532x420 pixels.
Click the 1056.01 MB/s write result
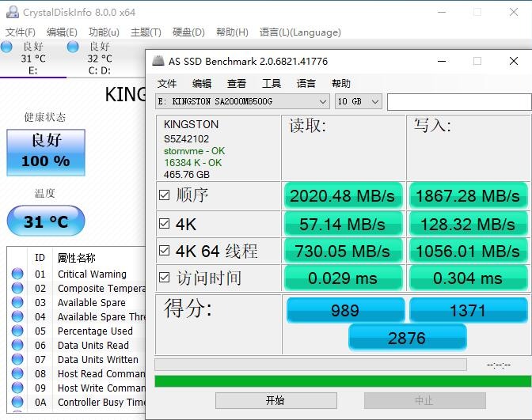(468, 251)
